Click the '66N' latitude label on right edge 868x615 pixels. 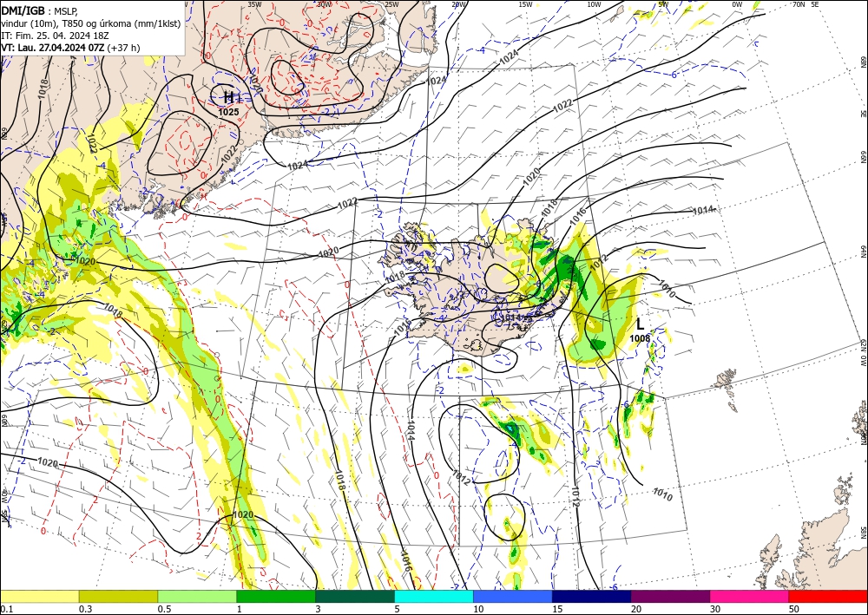pyautogui.click(x=863, y=158)
